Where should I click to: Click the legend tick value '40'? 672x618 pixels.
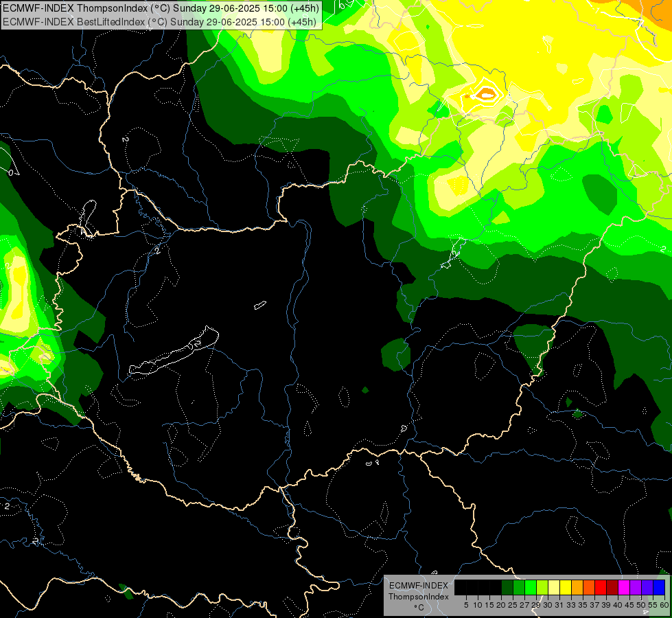618,605
